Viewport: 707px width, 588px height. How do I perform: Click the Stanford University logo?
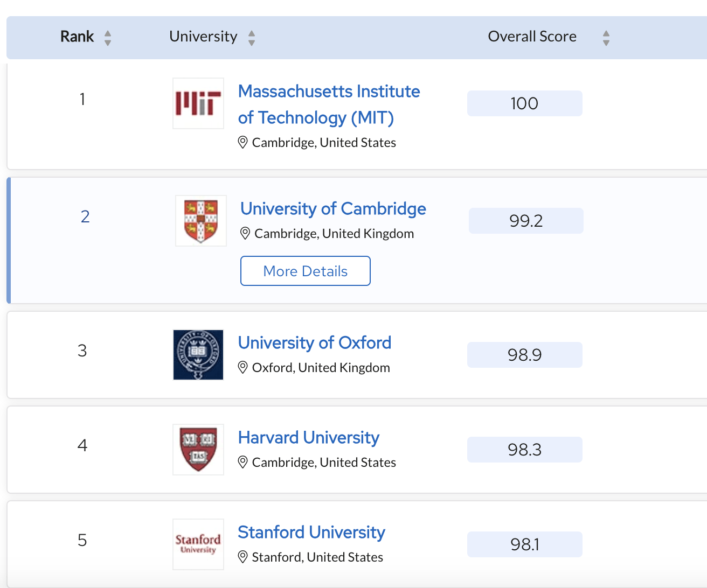tap(198, 544)
